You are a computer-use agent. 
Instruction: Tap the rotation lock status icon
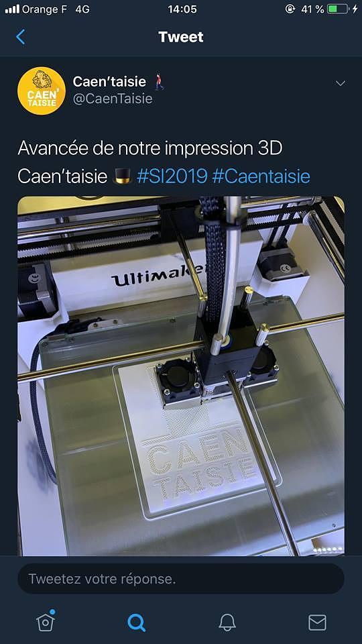290,9
